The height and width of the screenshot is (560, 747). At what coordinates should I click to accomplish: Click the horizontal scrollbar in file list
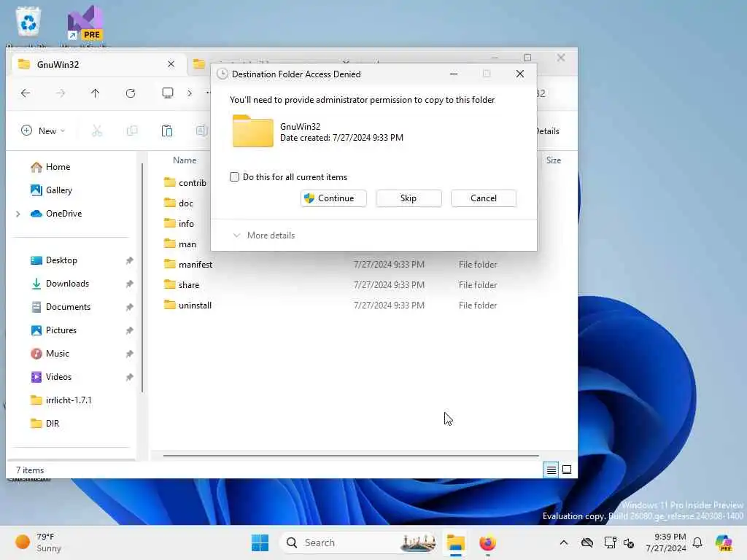tap(351, 456)
